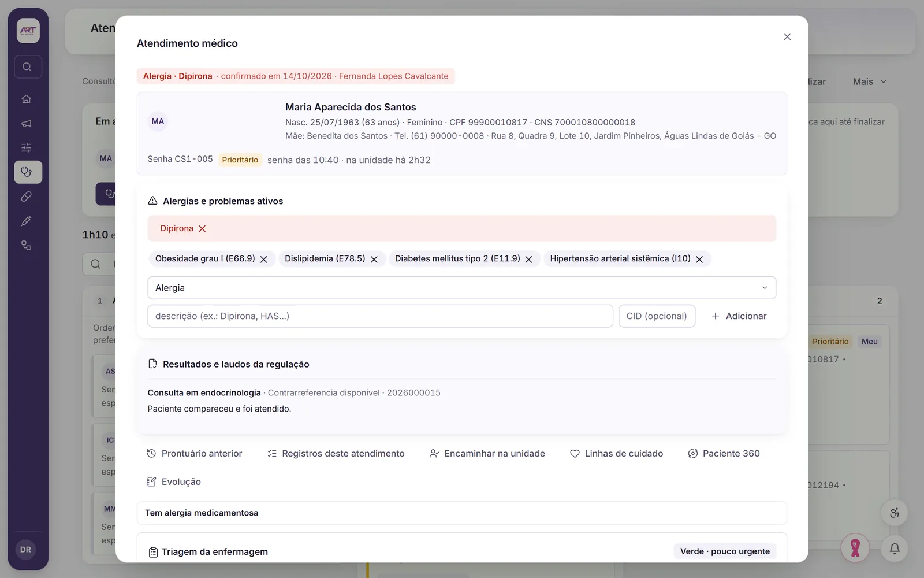Open the syringe sidebar icon
Screen dimensions: 924x578
[x=27, y=221]
